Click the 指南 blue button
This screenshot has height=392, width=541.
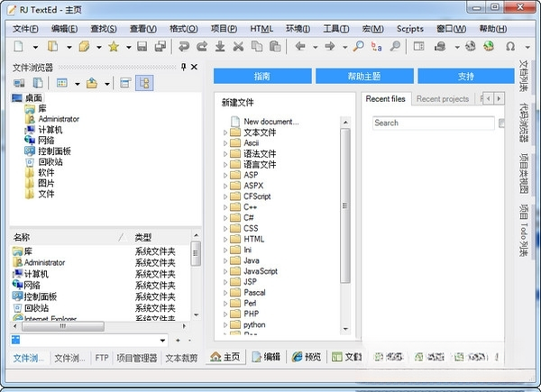262,77
